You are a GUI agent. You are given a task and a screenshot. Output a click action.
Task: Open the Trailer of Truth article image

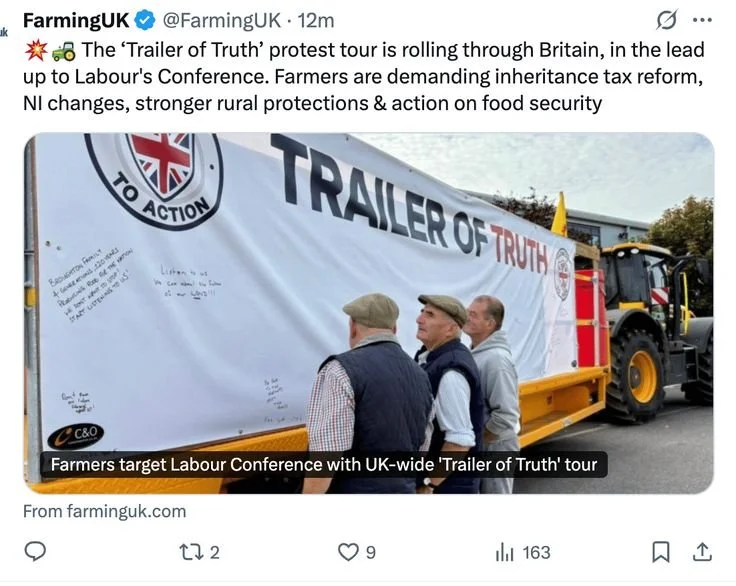point(369,313)
